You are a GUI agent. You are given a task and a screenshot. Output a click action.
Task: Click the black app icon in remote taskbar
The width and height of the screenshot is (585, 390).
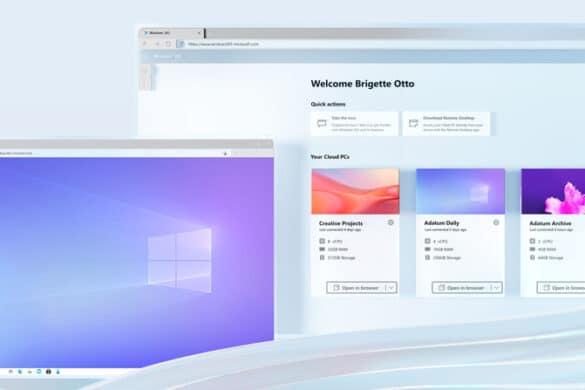point(49,372)
